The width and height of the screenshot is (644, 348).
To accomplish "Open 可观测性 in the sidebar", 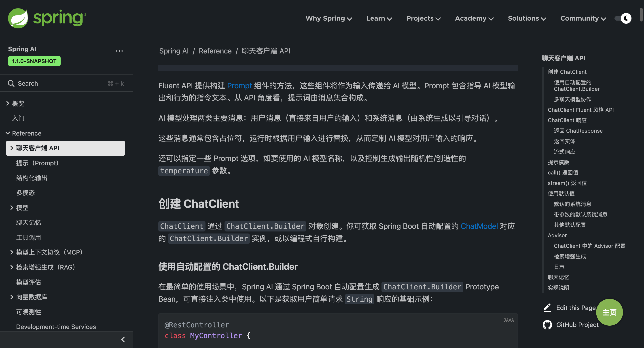I will [x=28, y=312].
